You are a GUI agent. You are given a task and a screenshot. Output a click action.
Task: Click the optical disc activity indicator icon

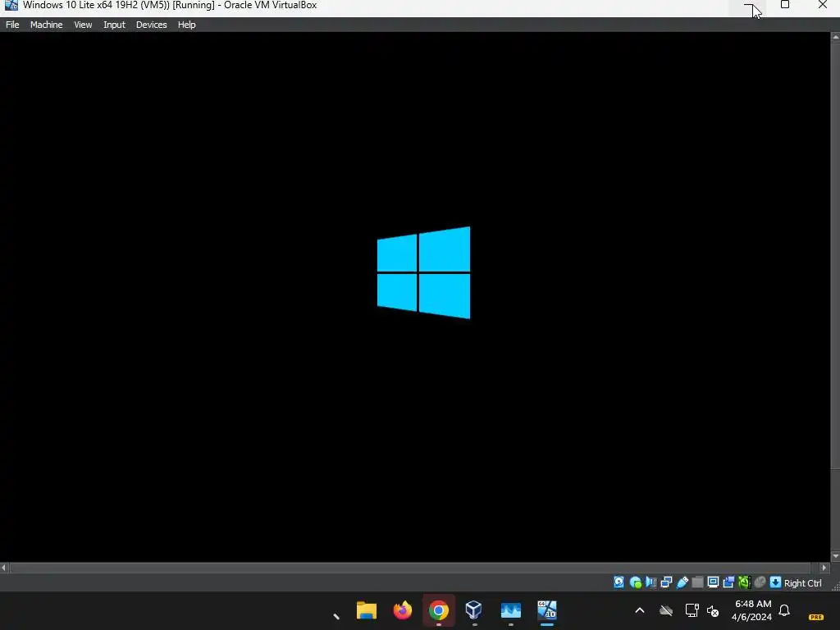pos(636,582)
